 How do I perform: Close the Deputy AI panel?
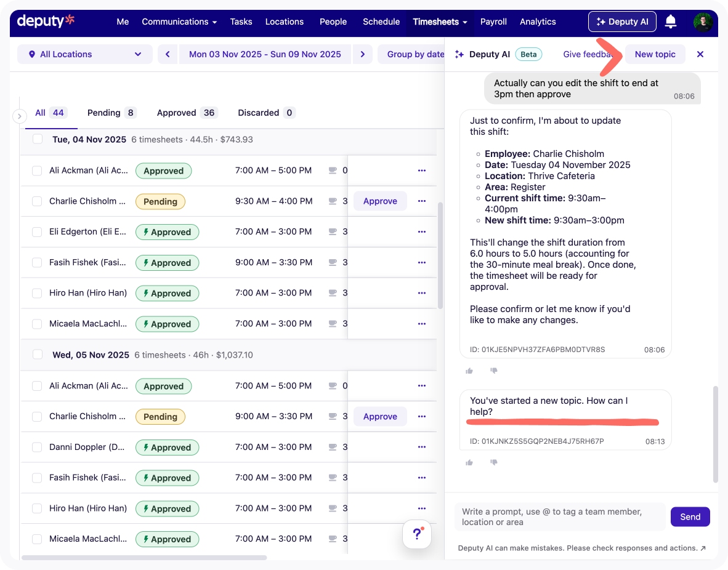[x=700, y=54]
